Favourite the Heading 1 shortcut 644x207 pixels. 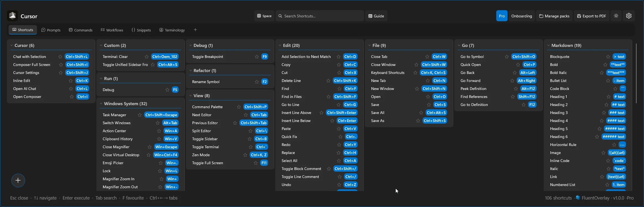click(x=609, y=97)
